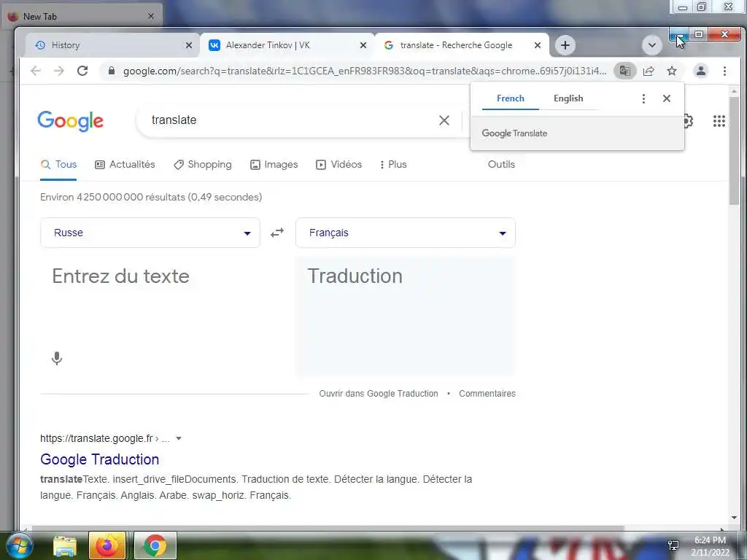The image size is (747, 560).
Task: Open the tab search chevron button
Action: coord(651,46)
